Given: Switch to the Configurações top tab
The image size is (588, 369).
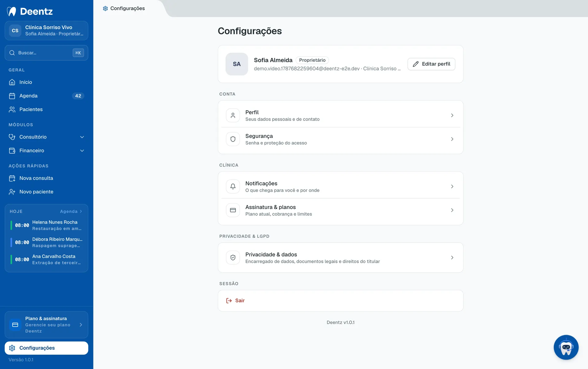Looking at the screenshot, I should pos(124,8).
